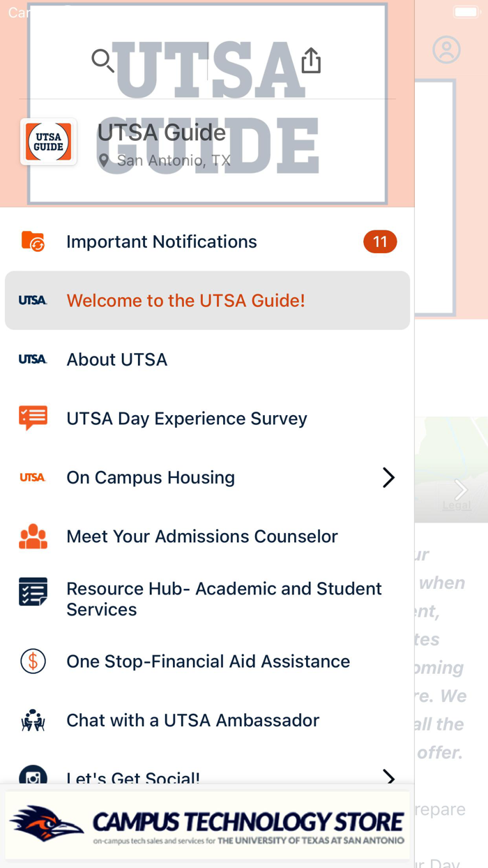Expand the On Campus Housing chevron
488x868 pixels.
(x=388, y=477)
